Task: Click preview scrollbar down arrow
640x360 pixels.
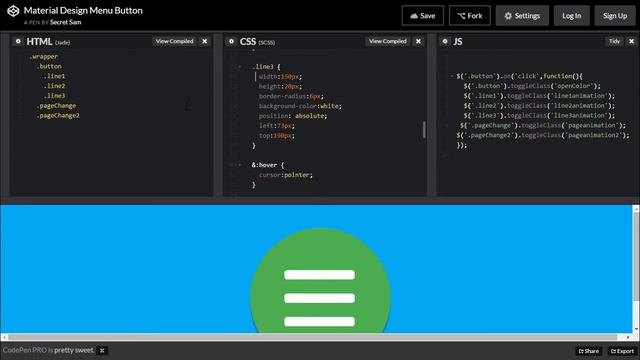Action: [636, 329]
